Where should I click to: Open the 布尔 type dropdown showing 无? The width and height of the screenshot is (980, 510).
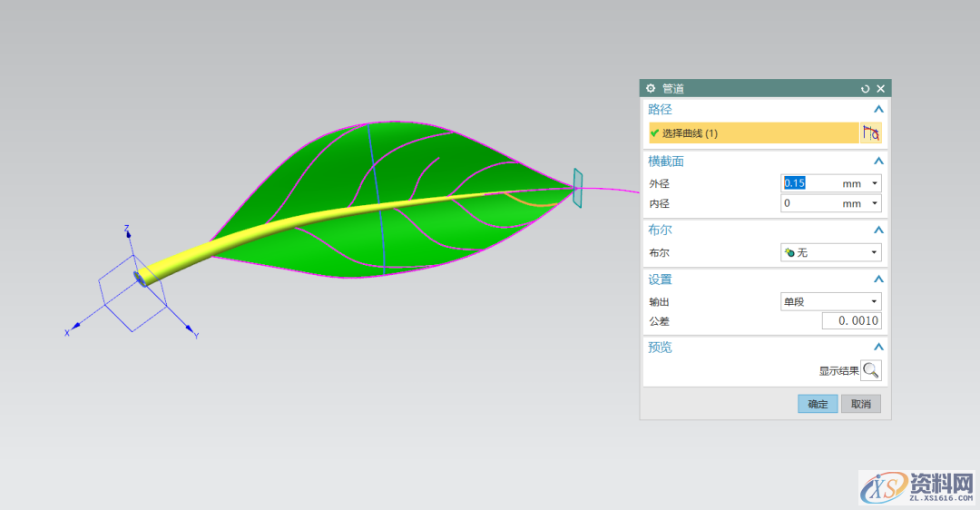click(830, 252)
